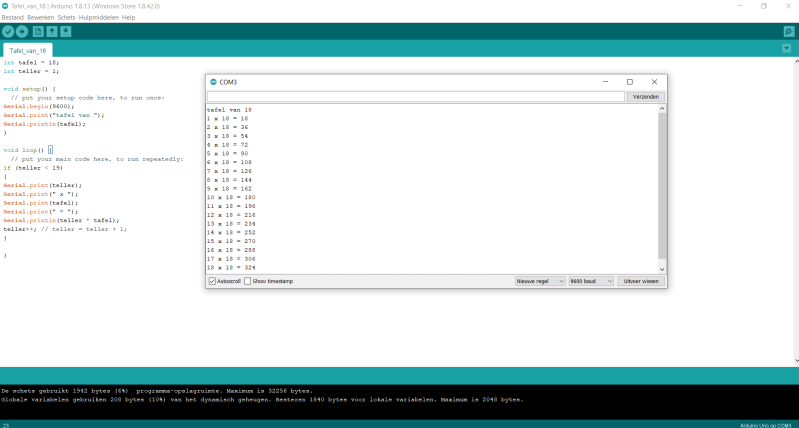Viewport: 799px width, 428px height.
Task: Maximize the COM3 serial monitor window
Action: 629,82
